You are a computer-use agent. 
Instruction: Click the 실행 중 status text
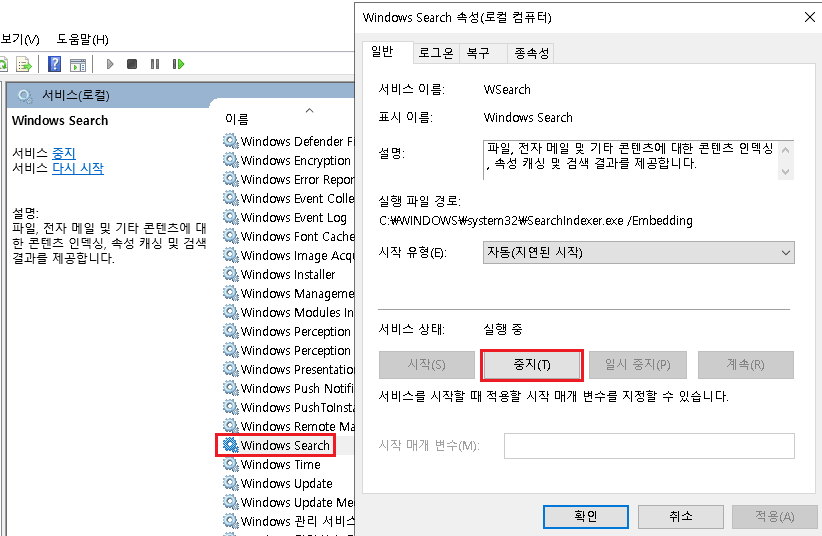tap(502, 329)
